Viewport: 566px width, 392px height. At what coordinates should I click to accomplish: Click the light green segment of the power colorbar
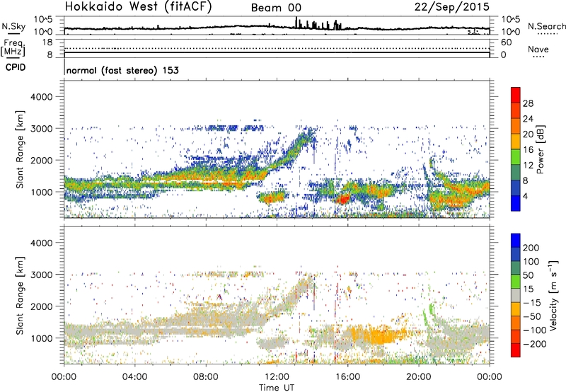click(516, 156)
